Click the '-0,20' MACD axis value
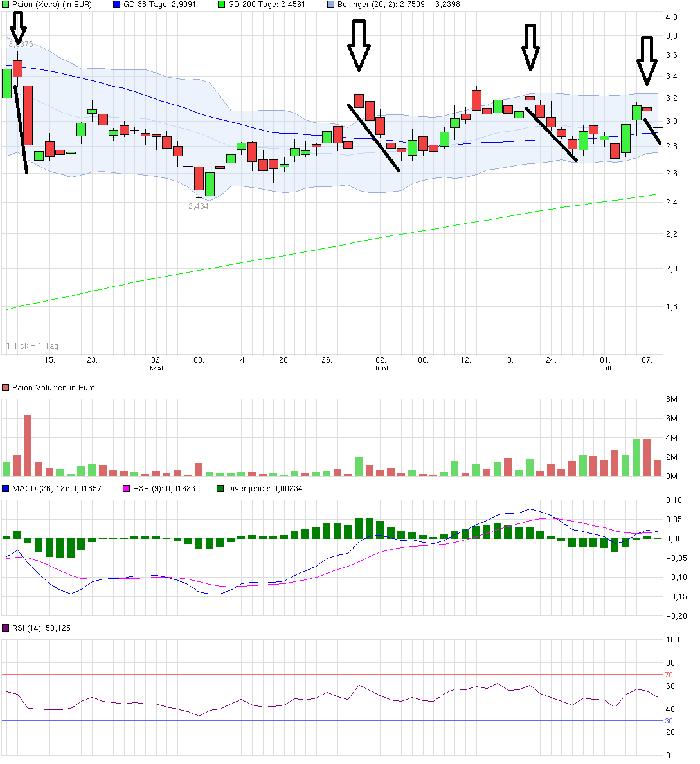The height and width of the screenshot is (764, 700). click(676, 616)
